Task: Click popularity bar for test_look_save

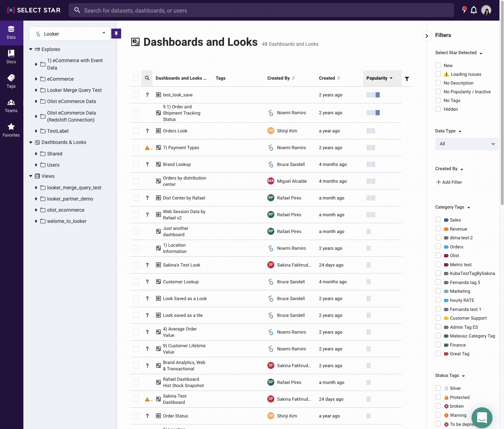Action: [x=373, y=95]
